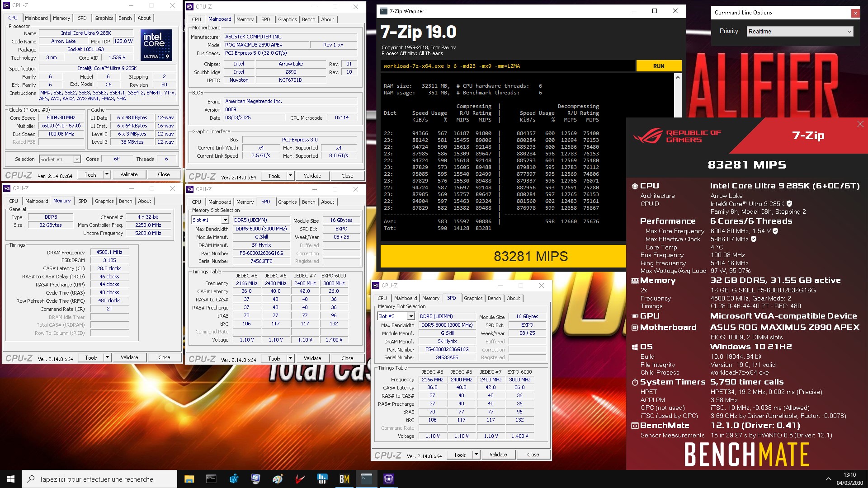Click the Republic of Gamers logo
The height and width of the screenshot is (488, 868).
(x=676, y=136)
